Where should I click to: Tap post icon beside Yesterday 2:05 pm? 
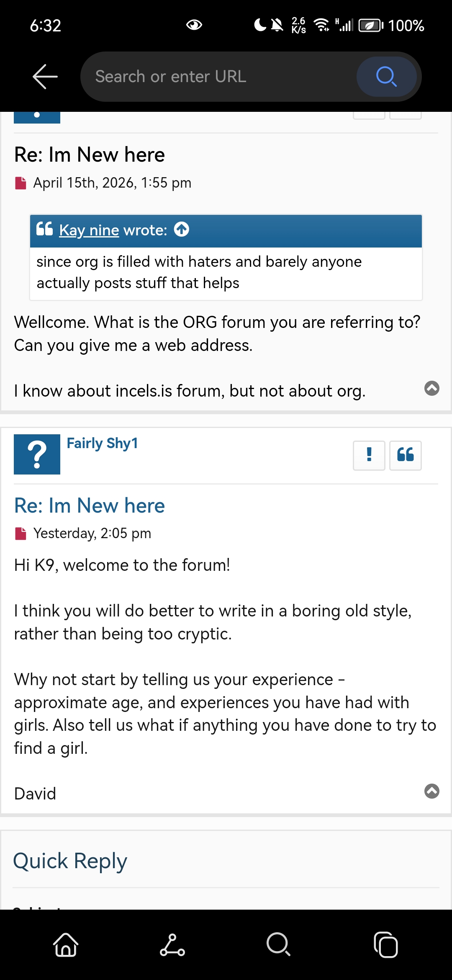coord(21,534)
